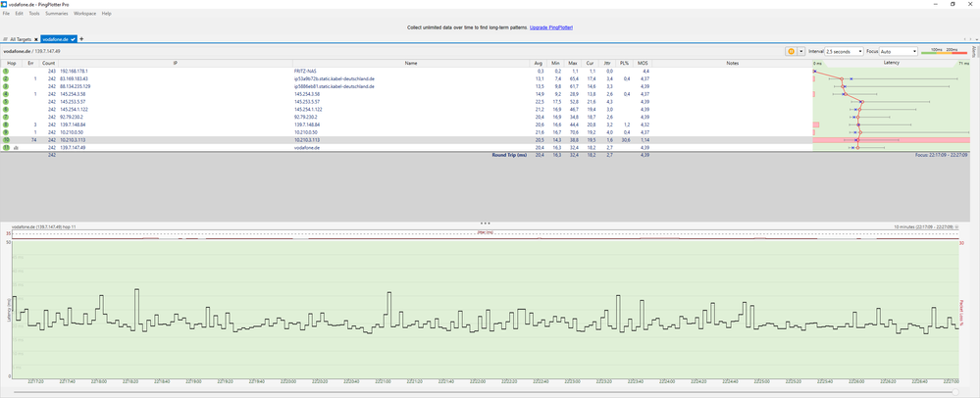980x398 pixels.
Task: Click the Round Trip (ms) summary label
Action: (x=509, y=154)
